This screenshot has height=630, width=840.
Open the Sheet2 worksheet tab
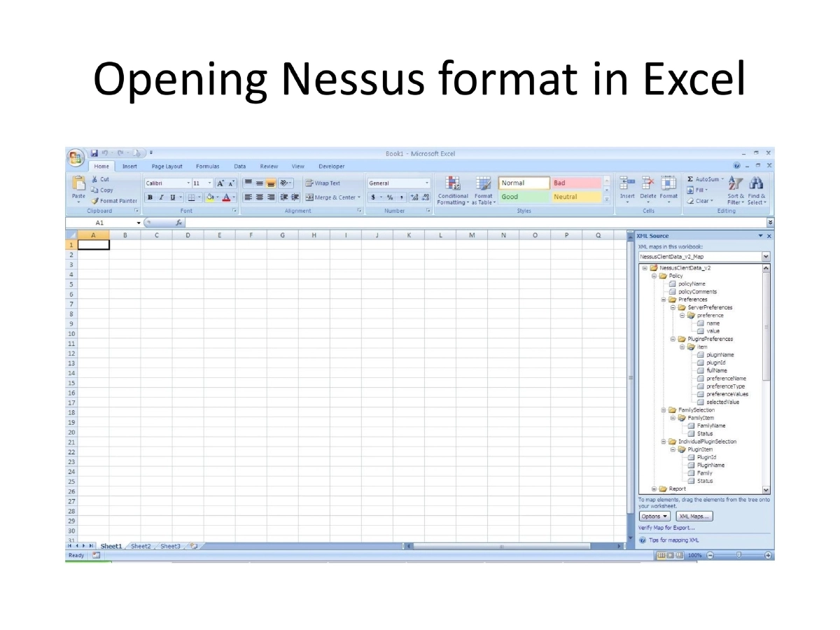click(x=141, y=545)
